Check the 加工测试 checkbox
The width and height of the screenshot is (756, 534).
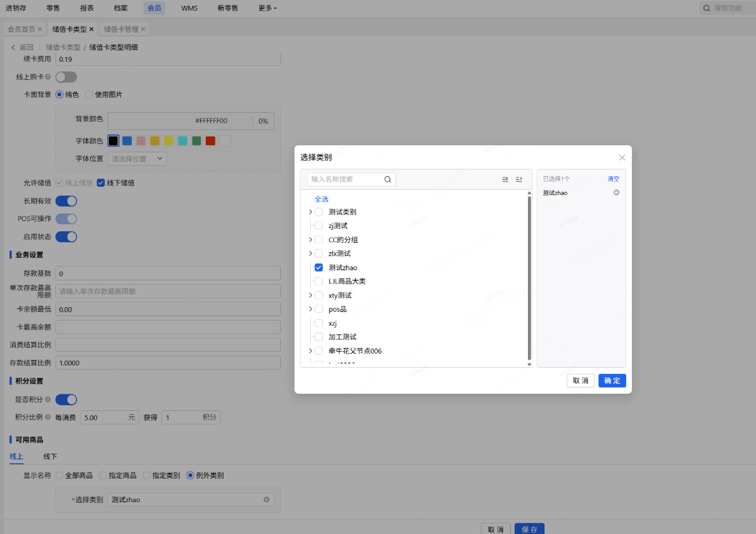tap(318, 336)
